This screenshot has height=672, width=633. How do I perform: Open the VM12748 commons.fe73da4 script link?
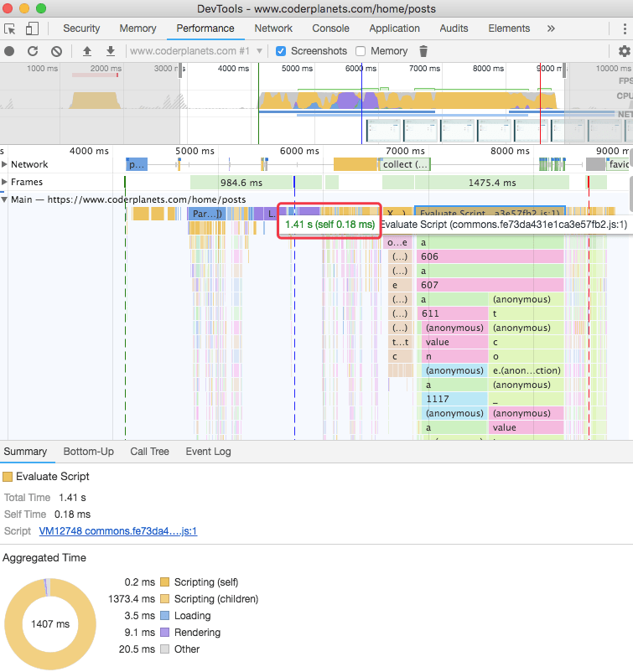pyautogui.click(x=118, y=531)
